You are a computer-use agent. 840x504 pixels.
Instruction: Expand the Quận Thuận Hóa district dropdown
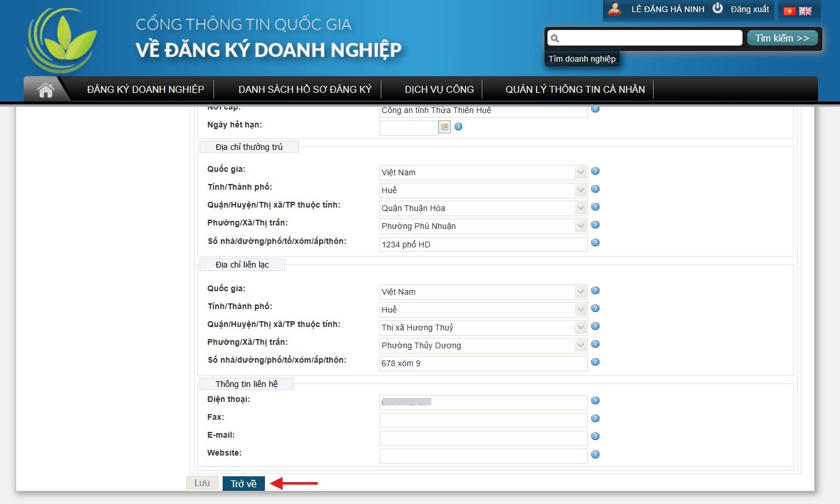pos(580,208)
